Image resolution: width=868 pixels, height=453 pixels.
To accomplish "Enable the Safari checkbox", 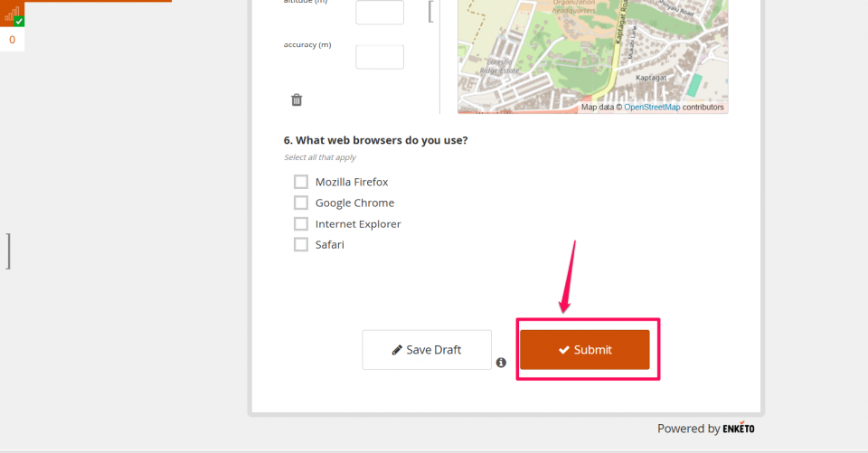I will (x=301, y=244).
